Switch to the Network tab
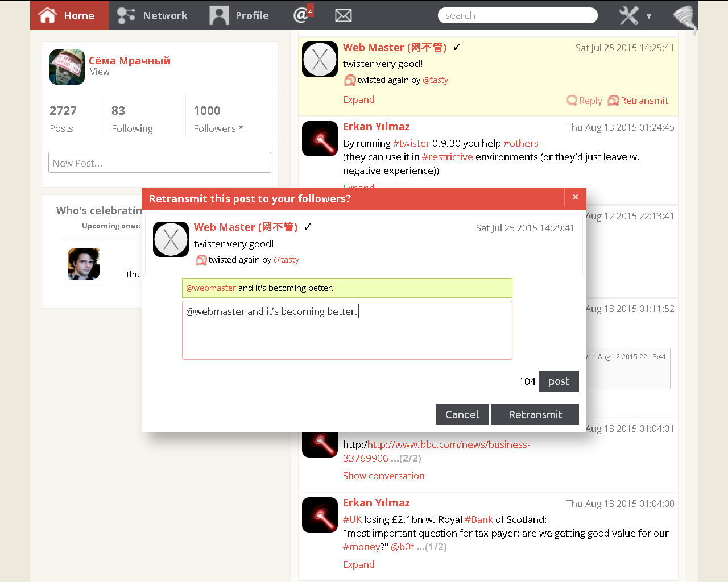The image size is (728, 582). pos(152,15)
